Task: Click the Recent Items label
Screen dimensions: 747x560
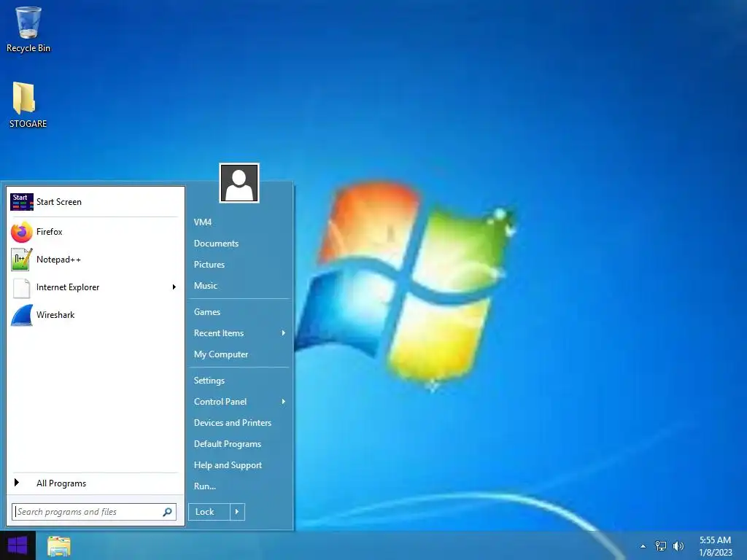Action: 219,333
